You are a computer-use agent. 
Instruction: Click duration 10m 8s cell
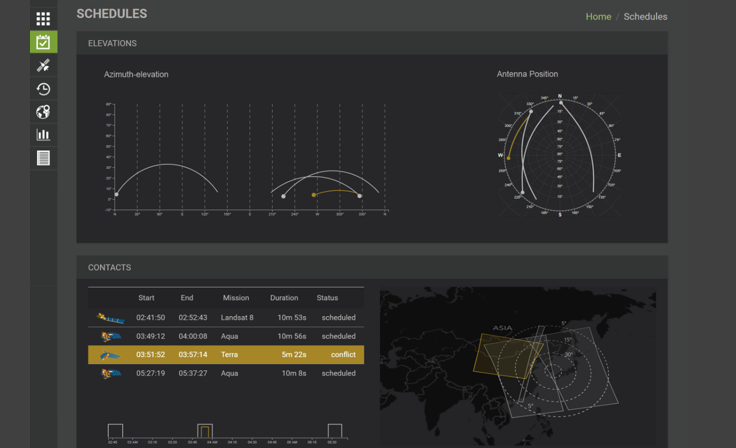tap(294, 373)
